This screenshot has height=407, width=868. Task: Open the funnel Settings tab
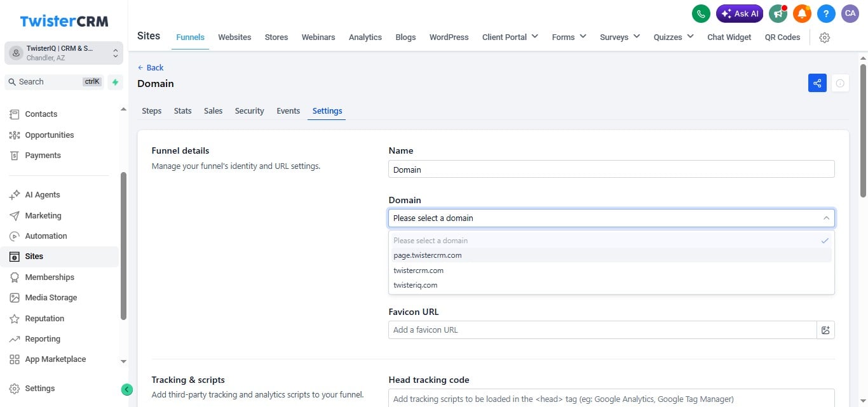pyautogui.click(x=327, y=111)
